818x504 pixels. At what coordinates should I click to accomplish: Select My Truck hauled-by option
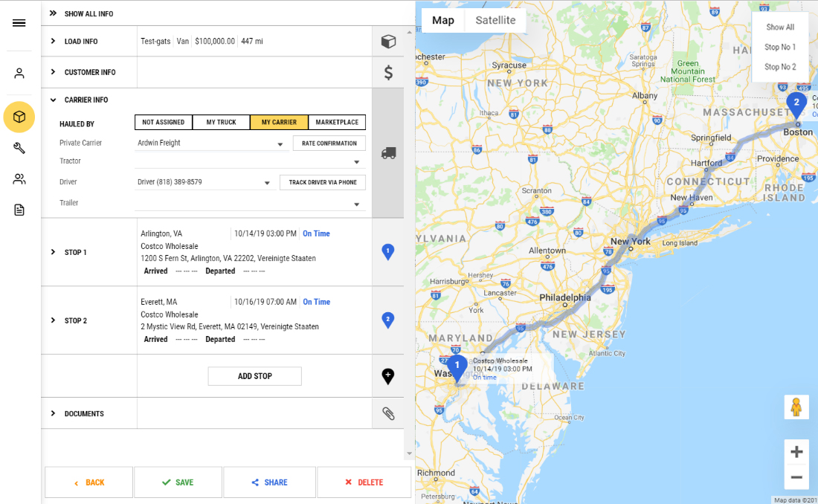tap(221, 122)
